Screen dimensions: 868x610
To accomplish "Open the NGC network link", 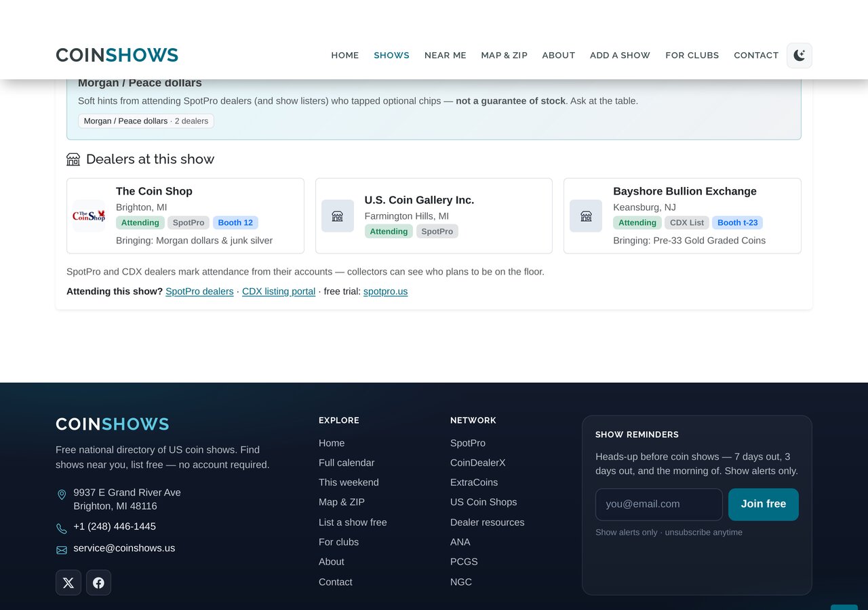I will pyautogui.click(x=461, y=582).
